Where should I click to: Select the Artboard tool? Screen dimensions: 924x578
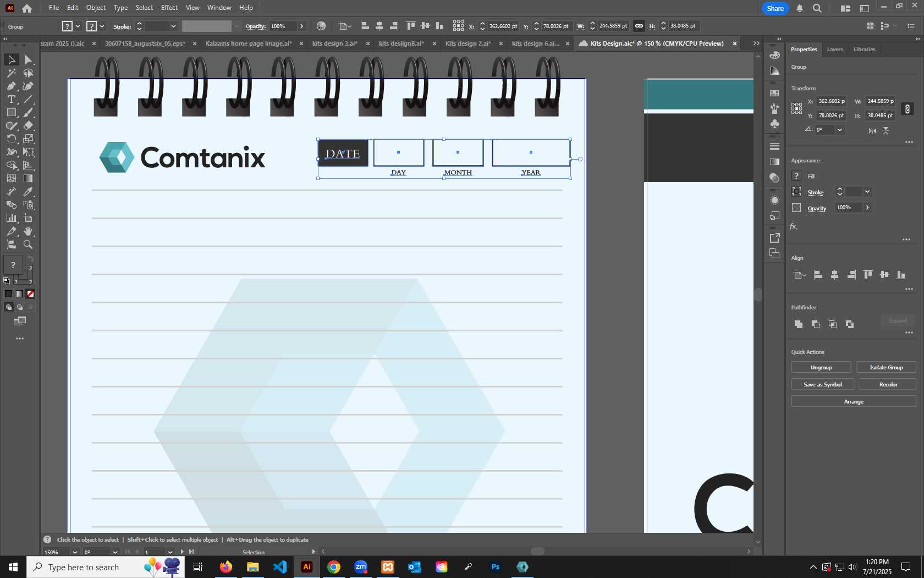29,218
